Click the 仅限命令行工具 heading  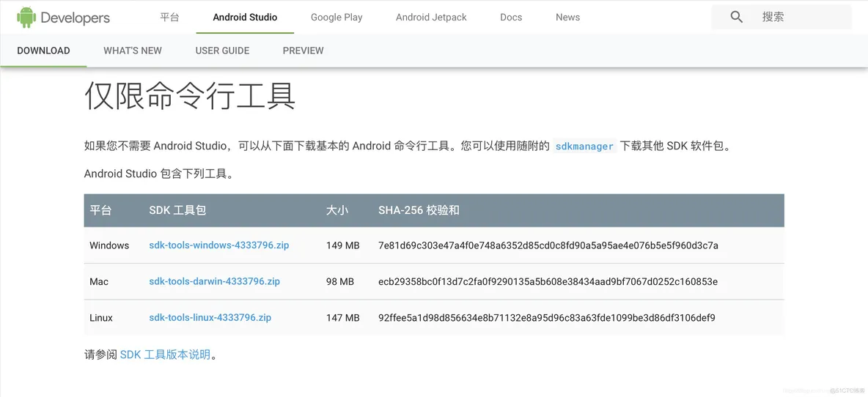pos(190,97)
